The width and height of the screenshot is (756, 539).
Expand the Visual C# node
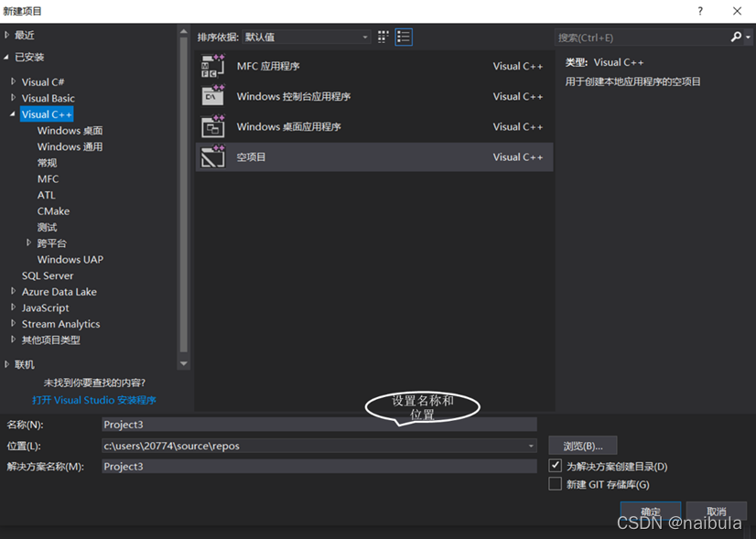(x=14, y=81)
